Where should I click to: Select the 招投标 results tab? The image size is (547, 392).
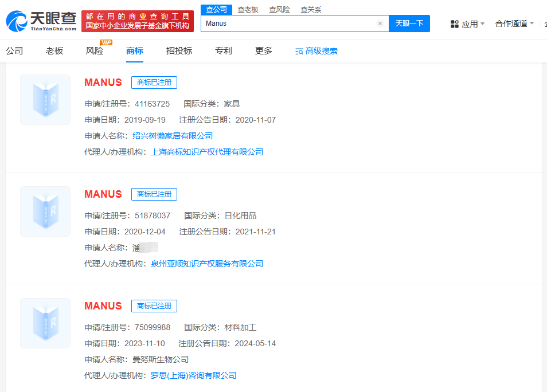click(x=179, y=51)
